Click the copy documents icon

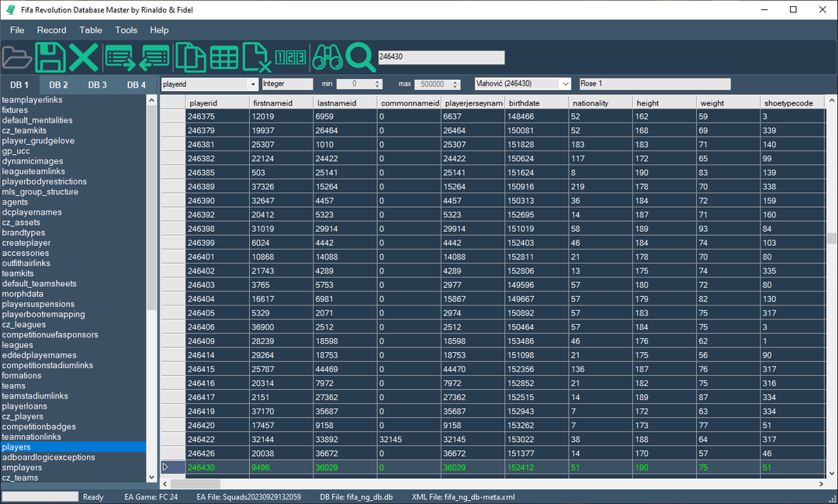(x=190, y=57)
